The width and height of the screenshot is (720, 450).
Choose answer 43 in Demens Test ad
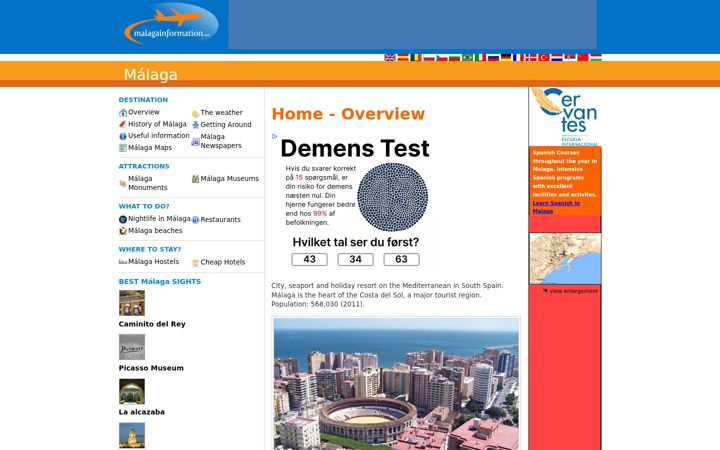pos(309,259)
